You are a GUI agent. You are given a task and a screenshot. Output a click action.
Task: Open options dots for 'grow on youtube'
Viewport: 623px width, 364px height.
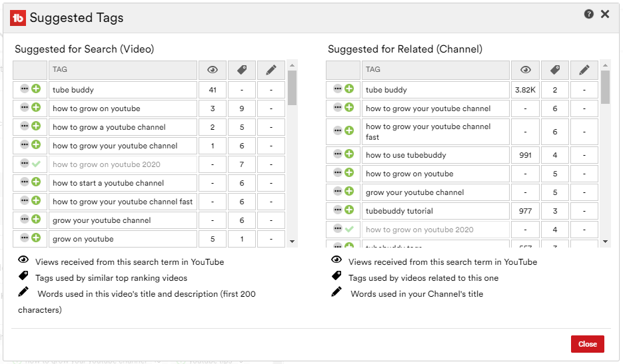(x=25, y=238)
